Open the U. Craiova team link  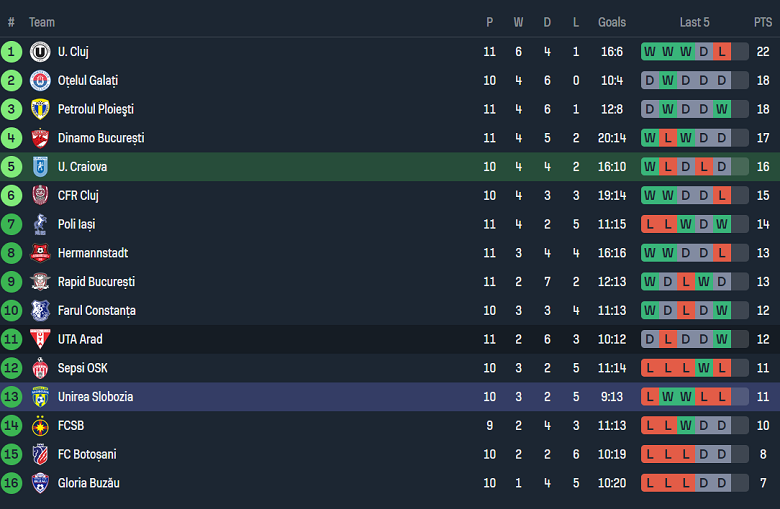coord(82,167)
